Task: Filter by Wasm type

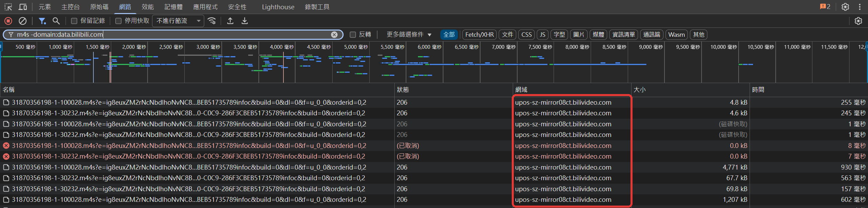Action: pyautogui.click(x=676, y=35)
